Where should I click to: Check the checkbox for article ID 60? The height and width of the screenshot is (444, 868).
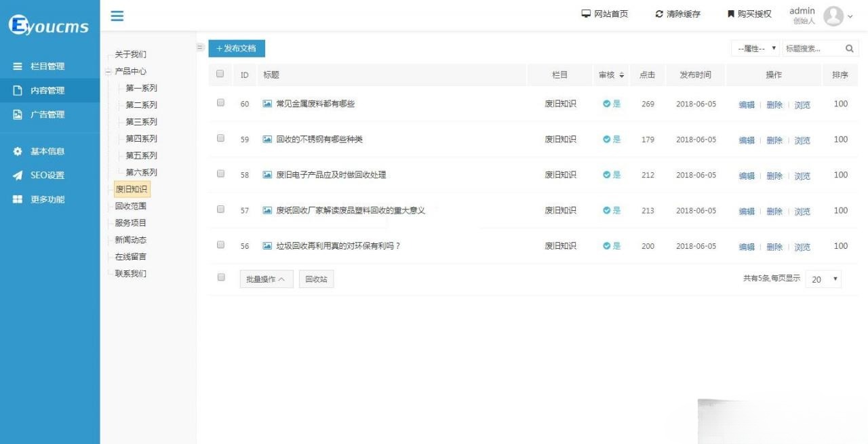(220, 102)
